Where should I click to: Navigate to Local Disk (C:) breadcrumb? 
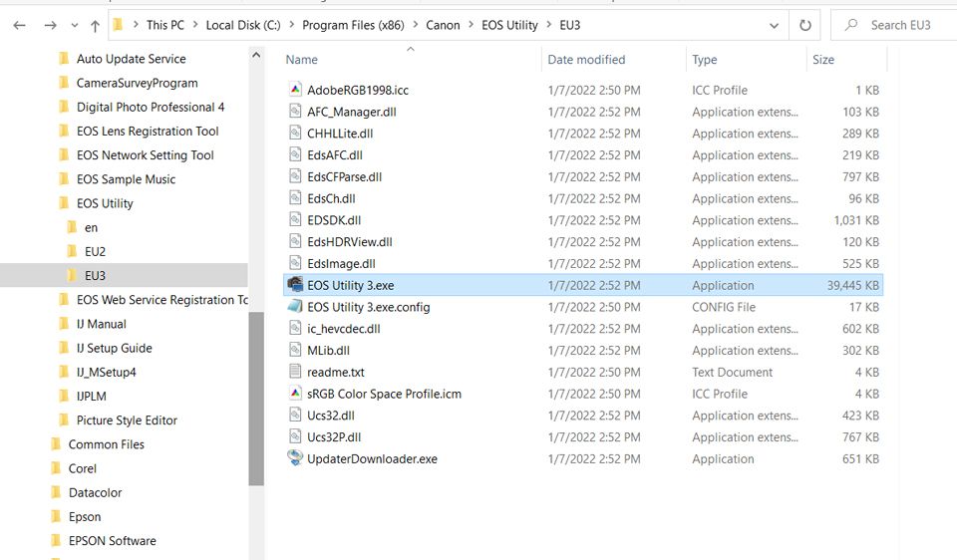(243, 25)
